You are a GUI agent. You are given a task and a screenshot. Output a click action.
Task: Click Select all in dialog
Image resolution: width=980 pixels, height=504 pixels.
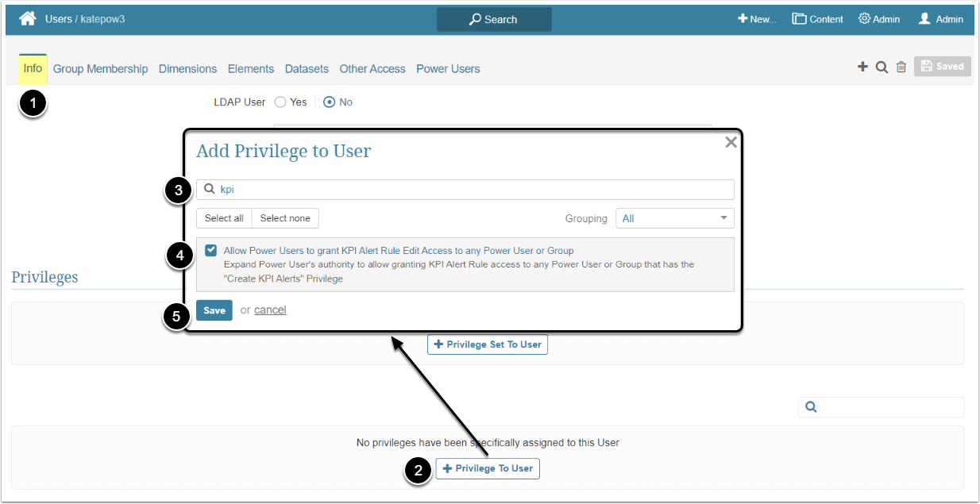224,218
